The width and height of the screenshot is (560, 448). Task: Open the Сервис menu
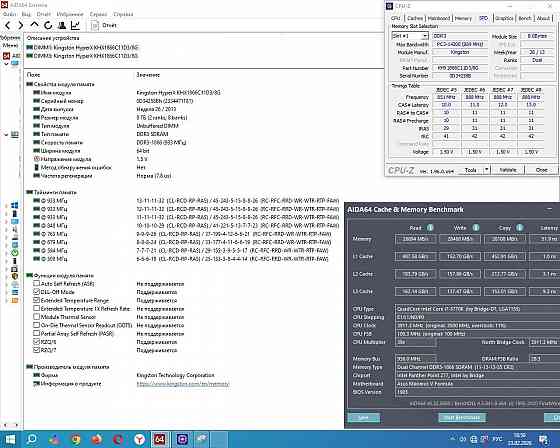pos(98,14)
